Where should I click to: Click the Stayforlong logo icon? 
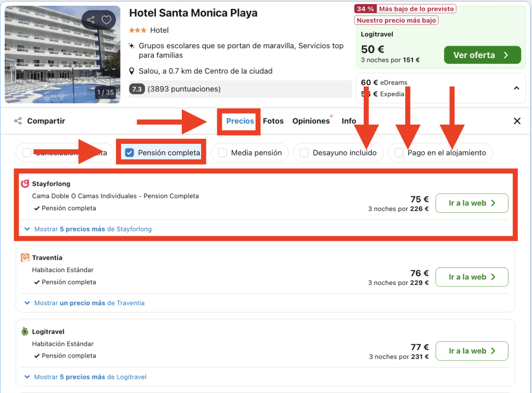click(25, 184)
